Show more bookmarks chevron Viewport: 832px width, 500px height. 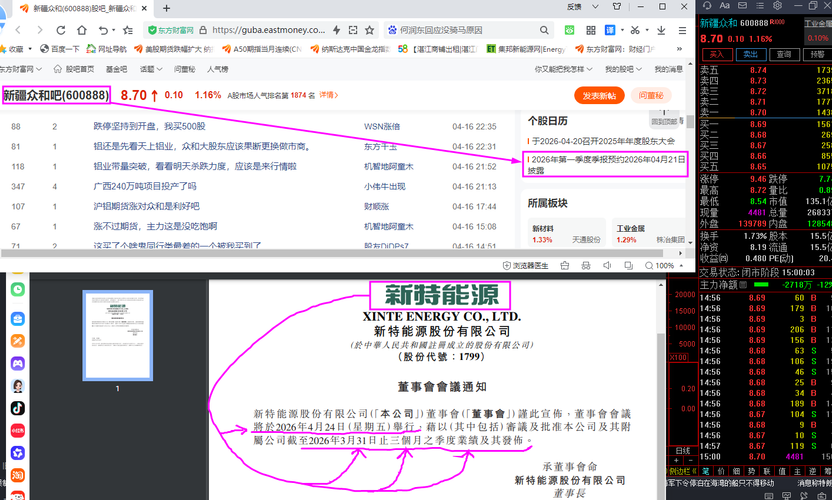click(x=679, y=49)
